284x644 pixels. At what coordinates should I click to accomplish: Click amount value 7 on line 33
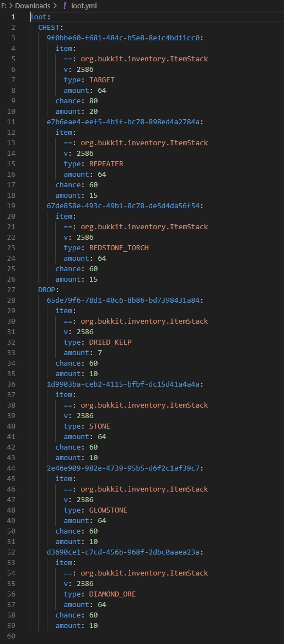click(100, 352)
